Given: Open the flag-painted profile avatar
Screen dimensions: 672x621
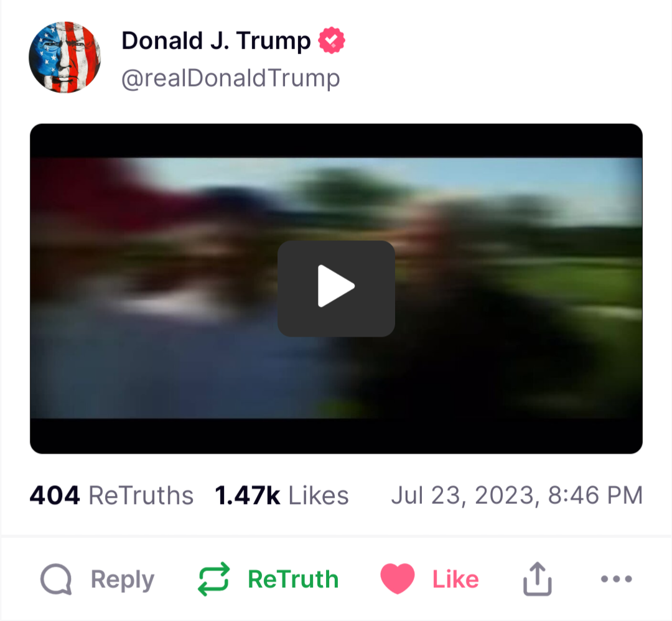Looking at the screenshot, I should [65, 57].
